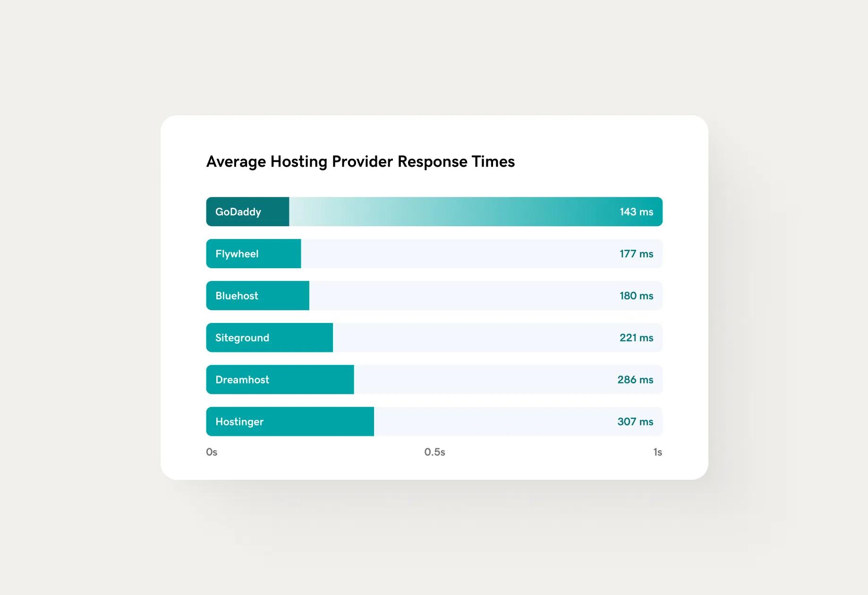Viewport: 868px width, 595px height.
Task: Click the 1s axis label
Action: 657,452
